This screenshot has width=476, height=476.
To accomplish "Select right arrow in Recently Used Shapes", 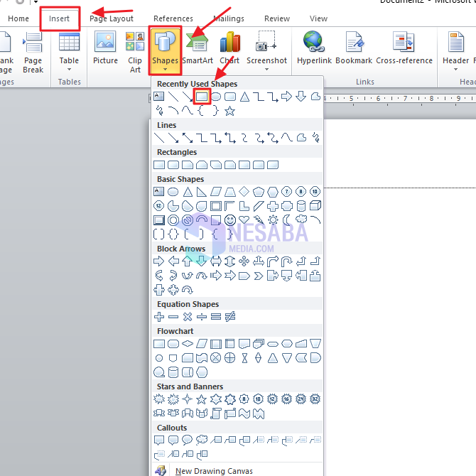I will (286, 97).
